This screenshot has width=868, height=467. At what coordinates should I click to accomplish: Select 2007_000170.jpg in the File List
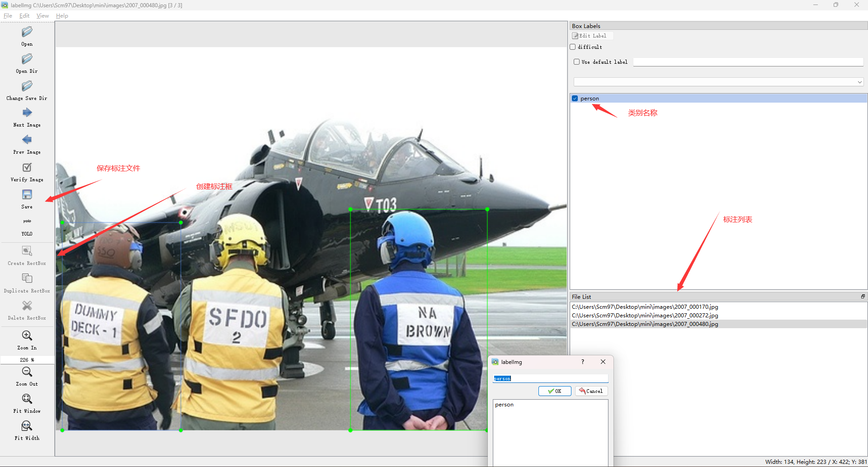(x=718, y=307)
